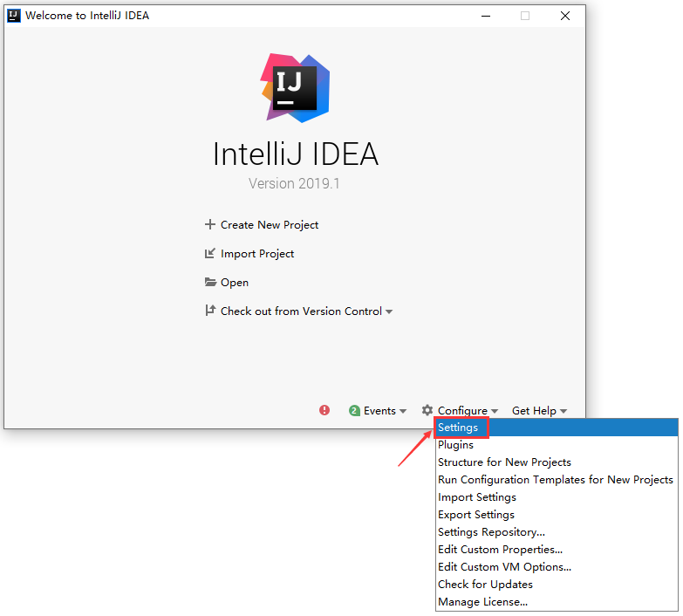This screenshot has width=683, height=616.
Task: Choose Structure for New Projects
Action: [x=558, y=463]
